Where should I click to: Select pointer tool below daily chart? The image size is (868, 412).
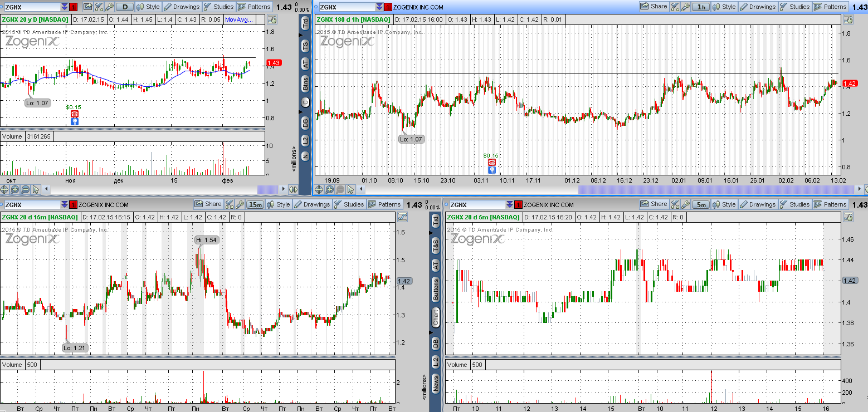point(36,189)
